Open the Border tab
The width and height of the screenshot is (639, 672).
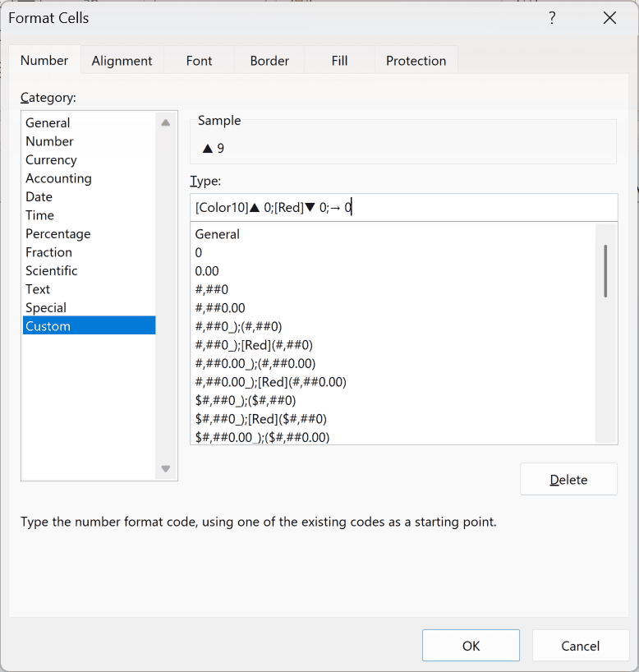269,61
